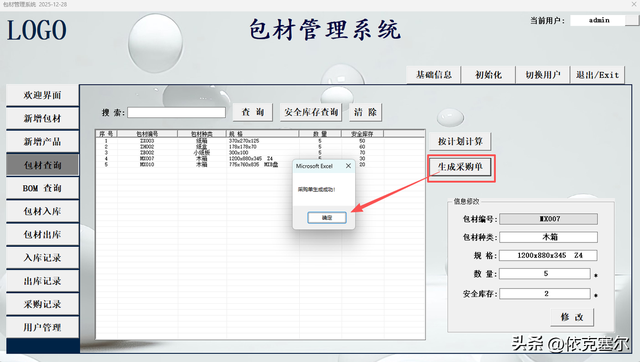Select the row with spec 178x178x70
640x362 pixels.
click(x=260, y=147)
